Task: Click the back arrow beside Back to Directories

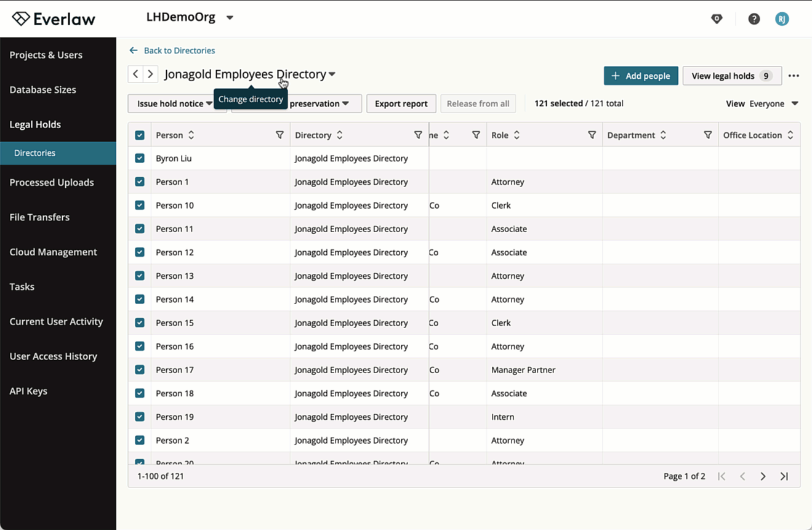Action: point(133,50)
